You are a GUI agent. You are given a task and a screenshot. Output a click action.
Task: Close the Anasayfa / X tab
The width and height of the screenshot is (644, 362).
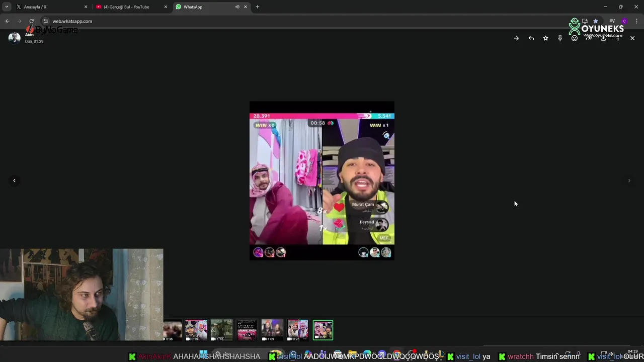pyautogui.click(x=86, y=7)
